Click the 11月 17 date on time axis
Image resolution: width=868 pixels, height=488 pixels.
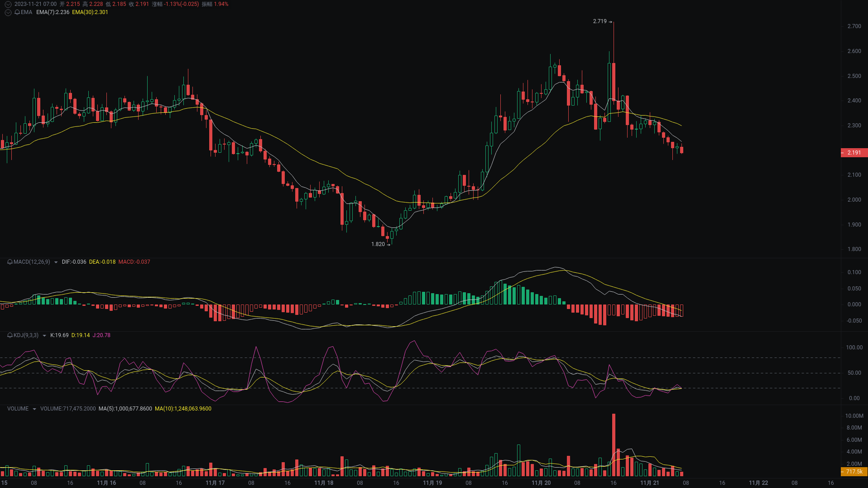(x=215, y=483)
